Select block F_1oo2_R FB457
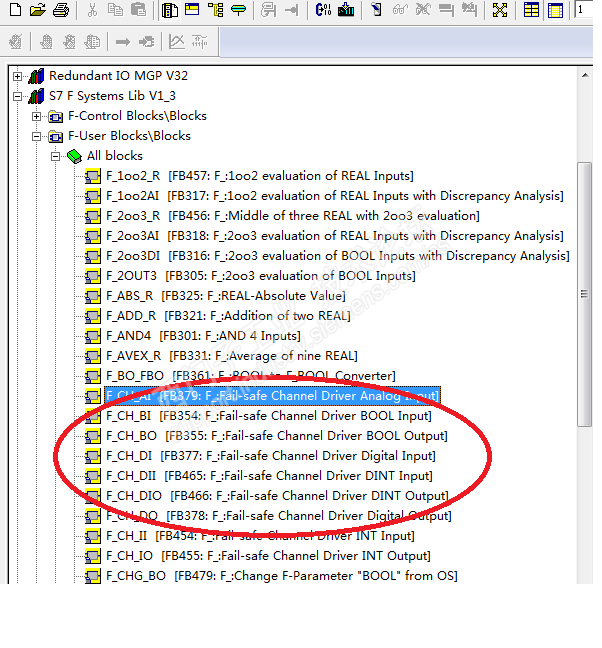 (260, 176)
